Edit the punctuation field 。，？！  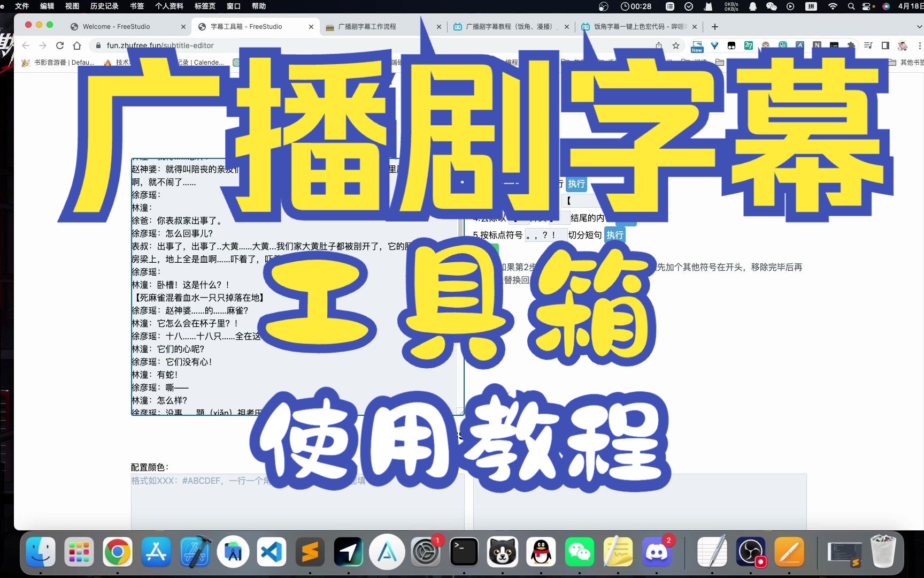click(x=545, y=235)
